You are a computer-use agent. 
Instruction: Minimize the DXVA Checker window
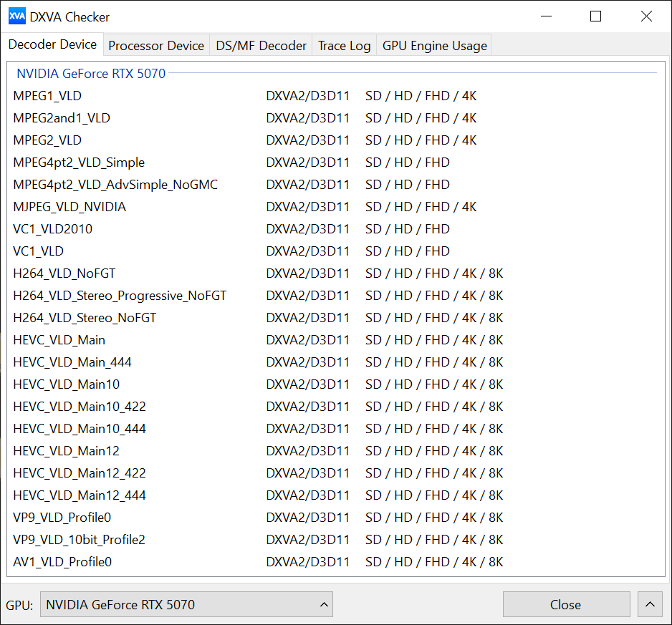pos(546,16)
